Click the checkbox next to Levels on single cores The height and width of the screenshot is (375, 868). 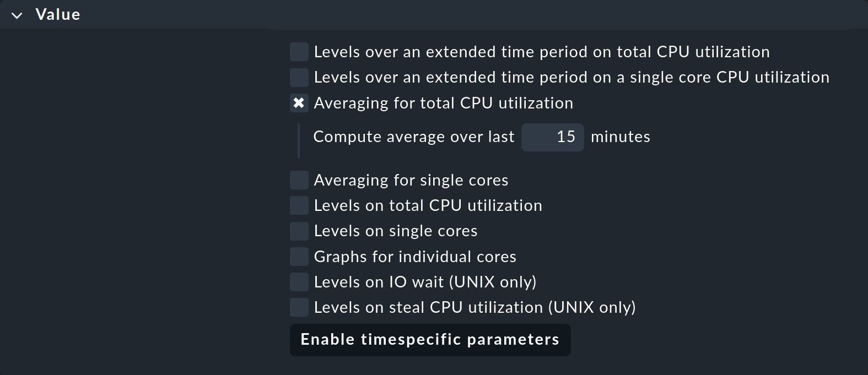299,231
